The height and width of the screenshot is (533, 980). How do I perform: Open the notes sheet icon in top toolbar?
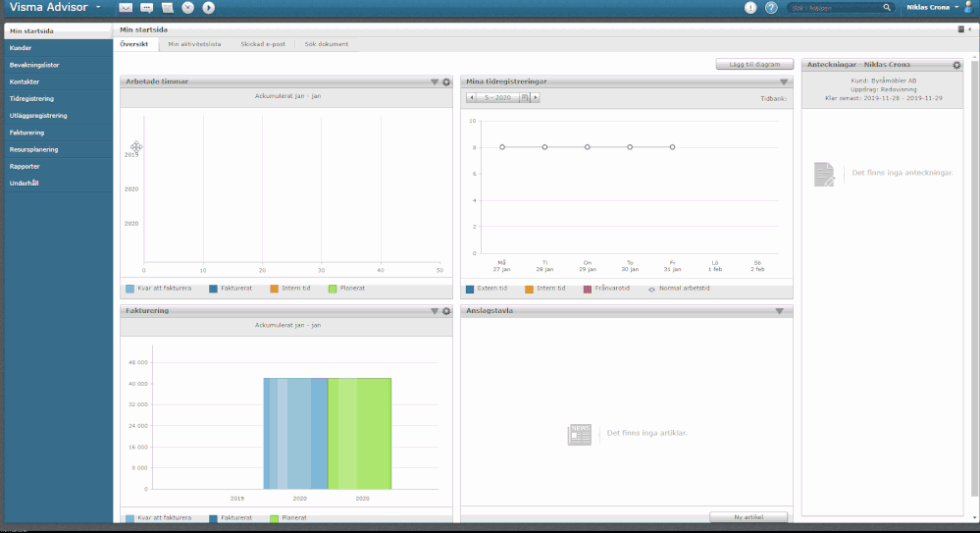pyautogui.click(x=168, y=8)
